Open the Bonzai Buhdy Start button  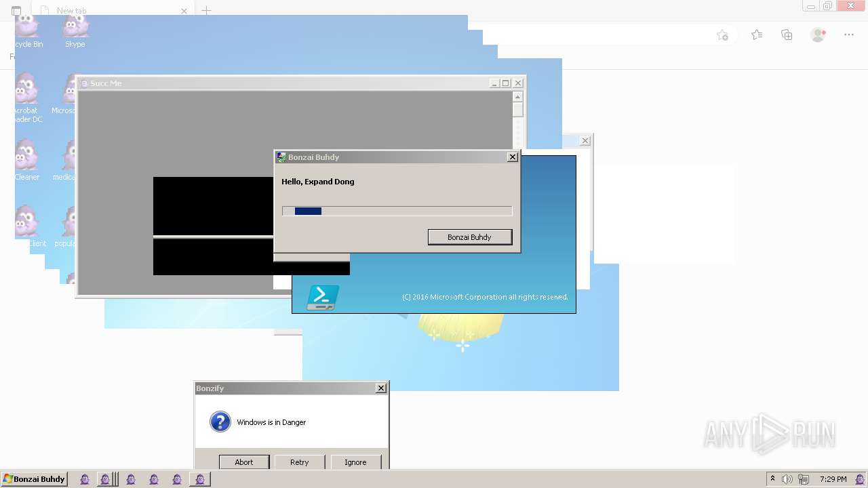click(x=34, y=479)
